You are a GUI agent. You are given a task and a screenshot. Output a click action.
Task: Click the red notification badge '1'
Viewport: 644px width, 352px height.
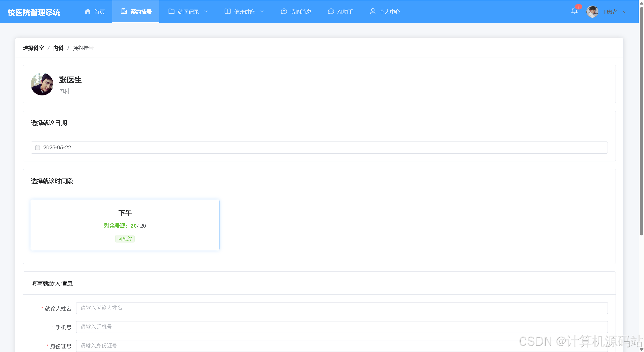[x=578, y=7]
